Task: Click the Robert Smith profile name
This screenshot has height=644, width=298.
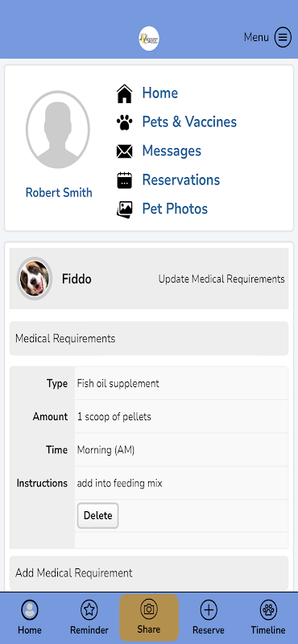Action: 59,192
